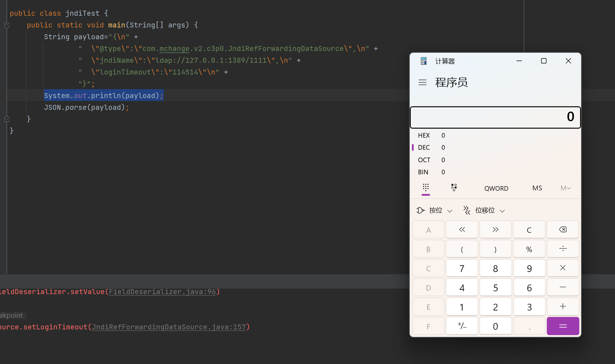Switch to full keypad input mode

(x=426, y=188)
